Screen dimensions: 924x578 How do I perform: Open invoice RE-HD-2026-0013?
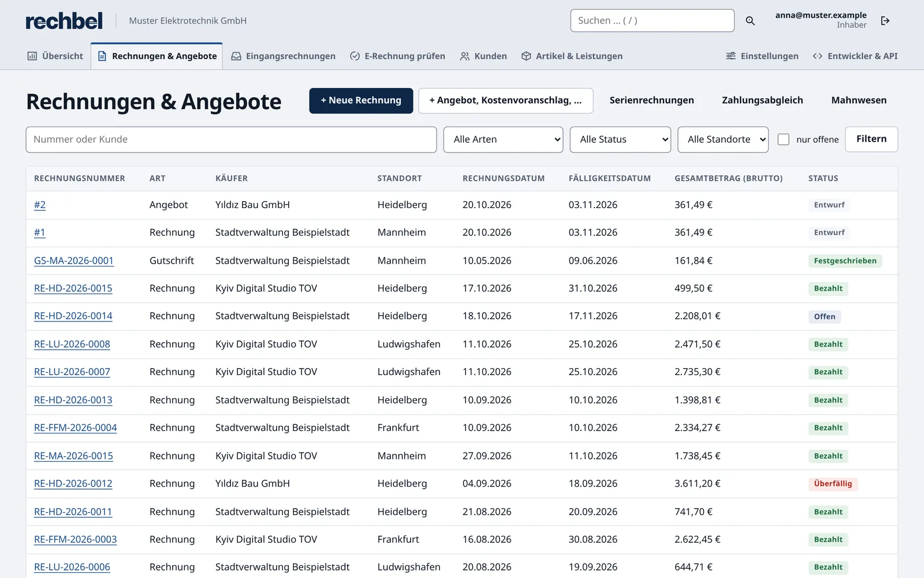tap(73, 400)
